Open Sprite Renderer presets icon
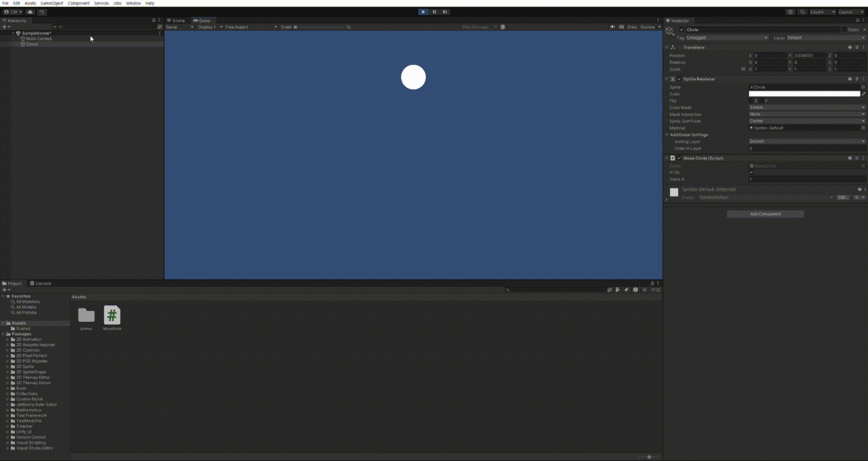The height and width of the screenshot is (461, 868). 857,79
